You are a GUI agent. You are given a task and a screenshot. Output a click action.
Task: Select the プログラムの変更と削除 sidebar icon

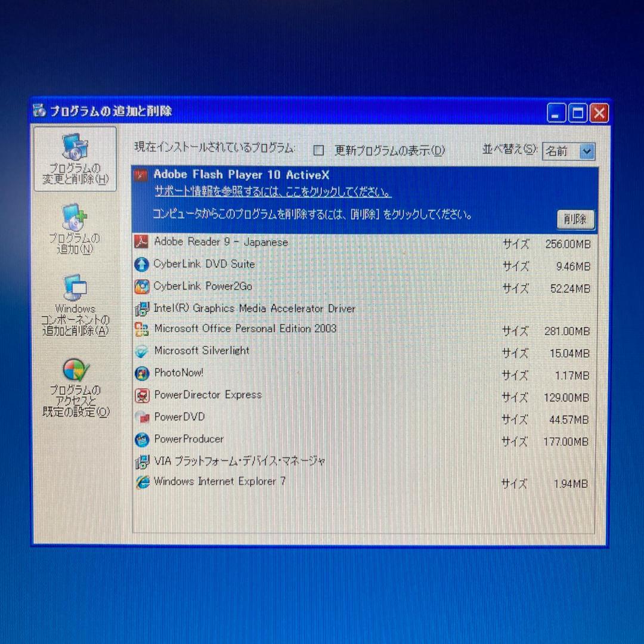click(75, 158)
